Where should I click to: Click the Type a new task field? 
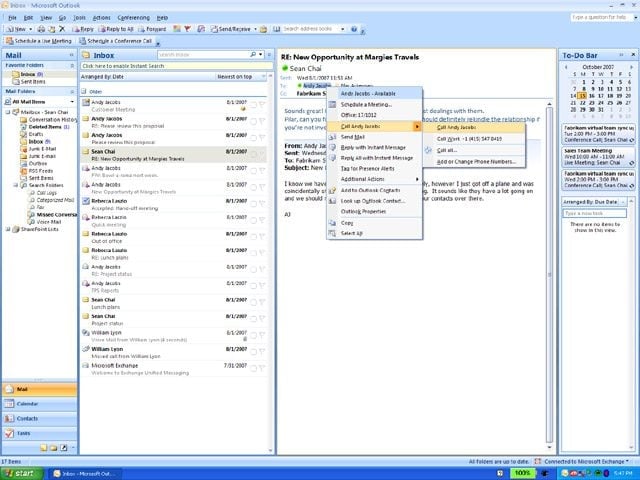click(x=594, y=213)
